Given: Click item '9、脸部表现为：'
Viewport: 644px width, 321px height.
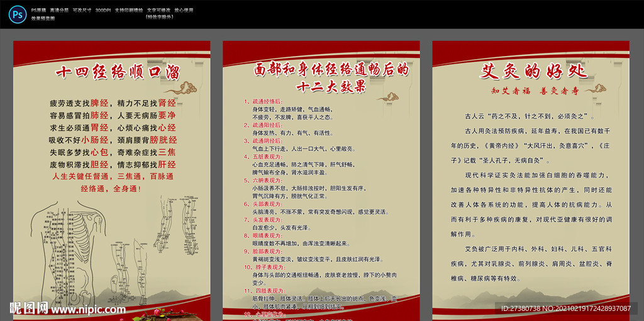Looking at the screenshot, I should click(264, 252).
